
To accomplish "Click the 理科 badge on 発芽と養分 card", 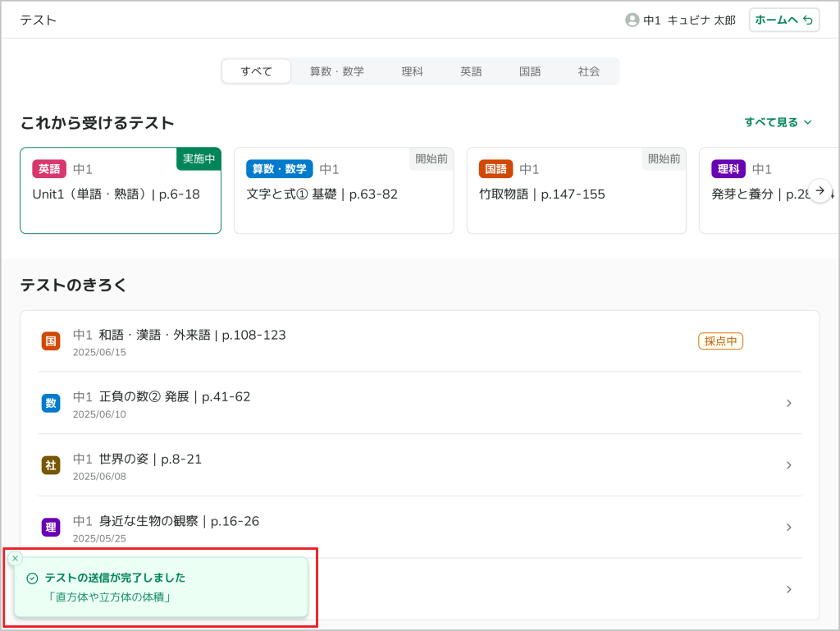I will 728,169.
